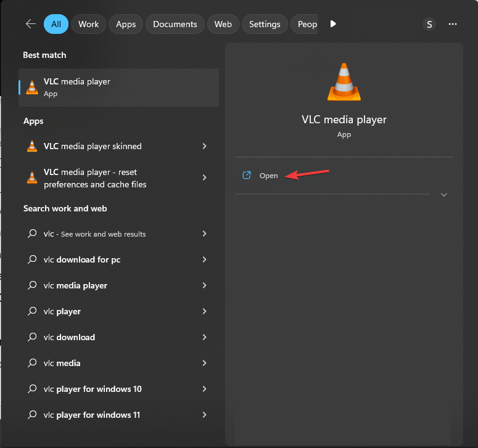Select the VLC media player best match

coord(118,88)
